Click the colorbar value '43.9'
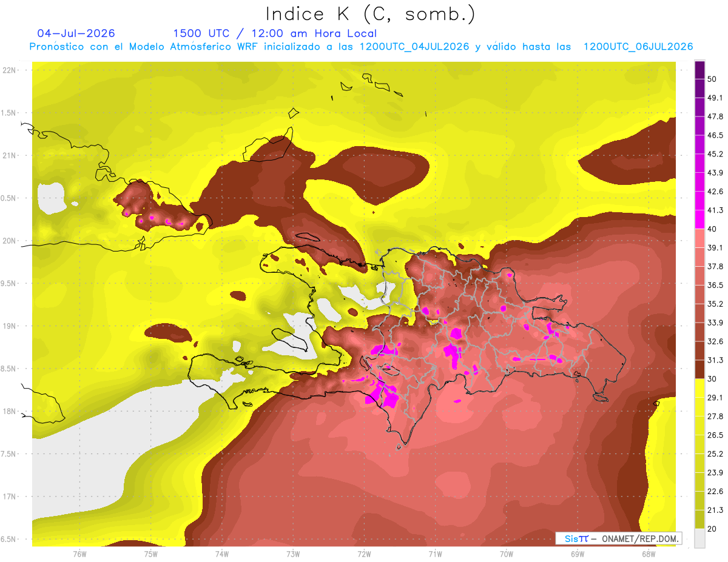Image resolution: width=728 pixels, height=562 pixels. (x=715, y=173)
